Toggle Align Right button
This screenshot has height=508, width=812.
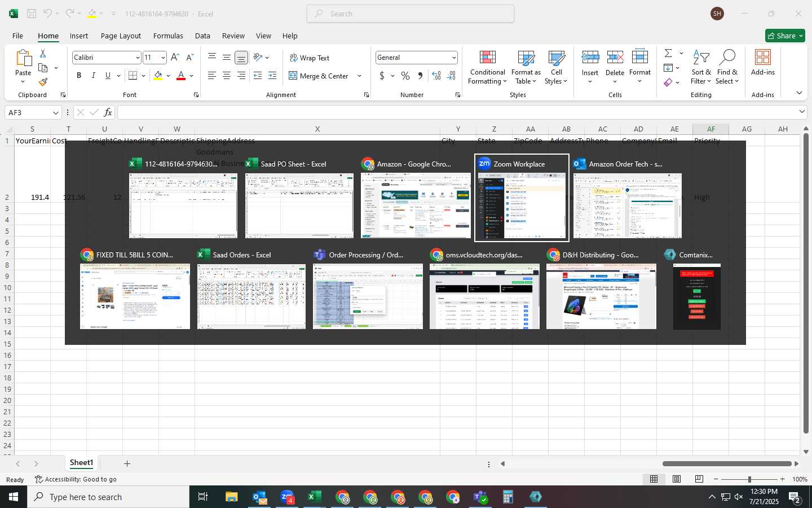241,76
